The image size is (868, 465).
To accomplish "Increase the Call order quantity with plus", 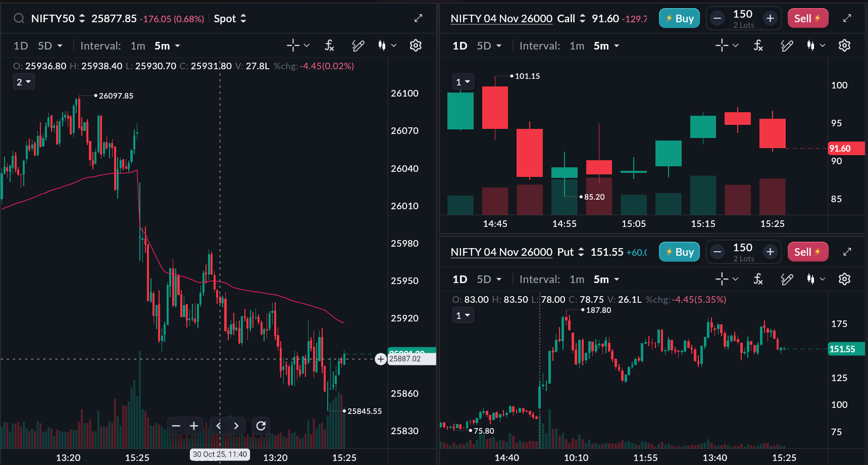I will pos(770,18).
